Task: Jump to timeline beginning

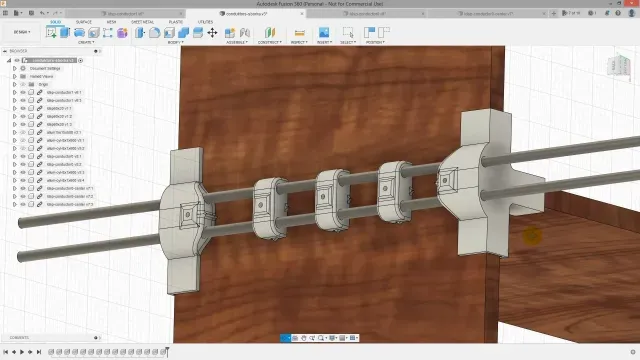Action: (x=6, y=352)
